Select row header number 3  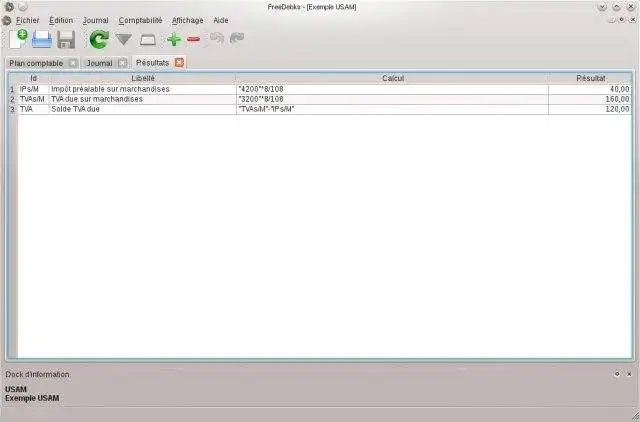click(x=12, y=109)
